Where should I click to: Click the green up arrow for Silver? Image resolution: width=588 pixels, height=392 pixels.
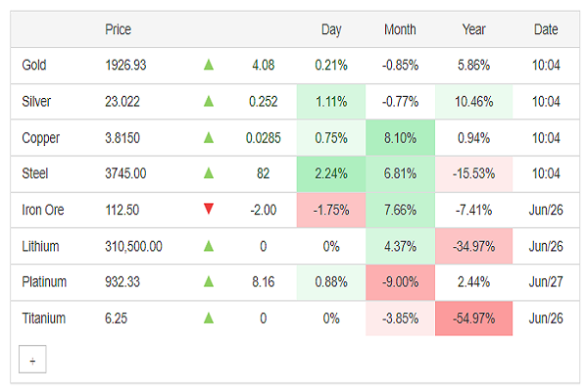[208, 102]
